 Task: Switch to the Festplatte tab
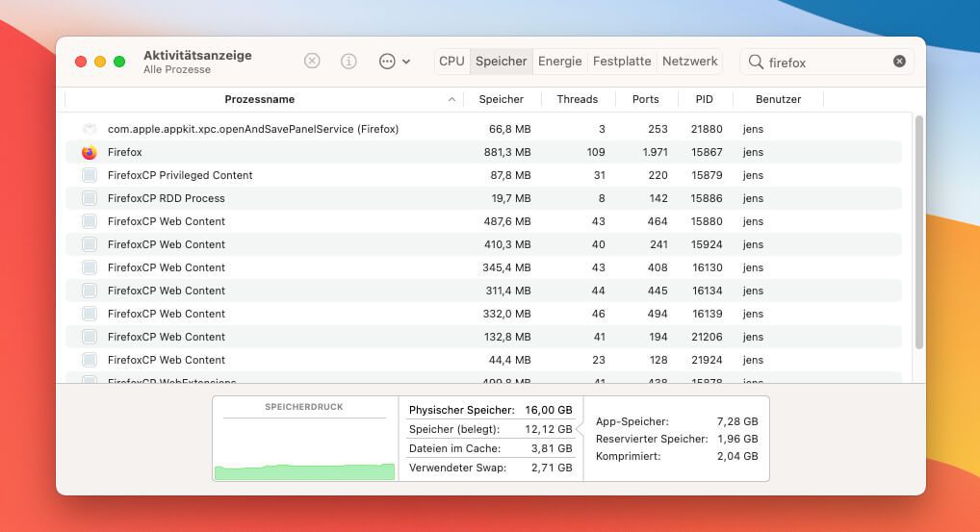(622, 62)
